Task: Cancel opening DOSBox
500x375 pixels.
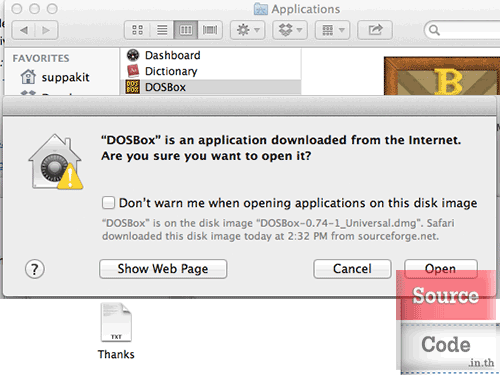Action: (352, 269)
